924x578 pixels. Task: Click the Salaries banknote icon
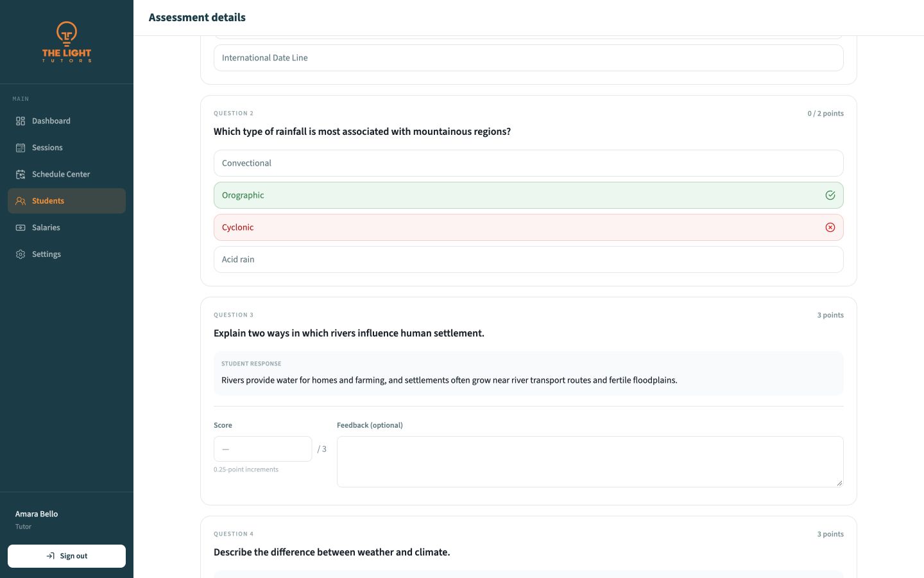[21, 227]
